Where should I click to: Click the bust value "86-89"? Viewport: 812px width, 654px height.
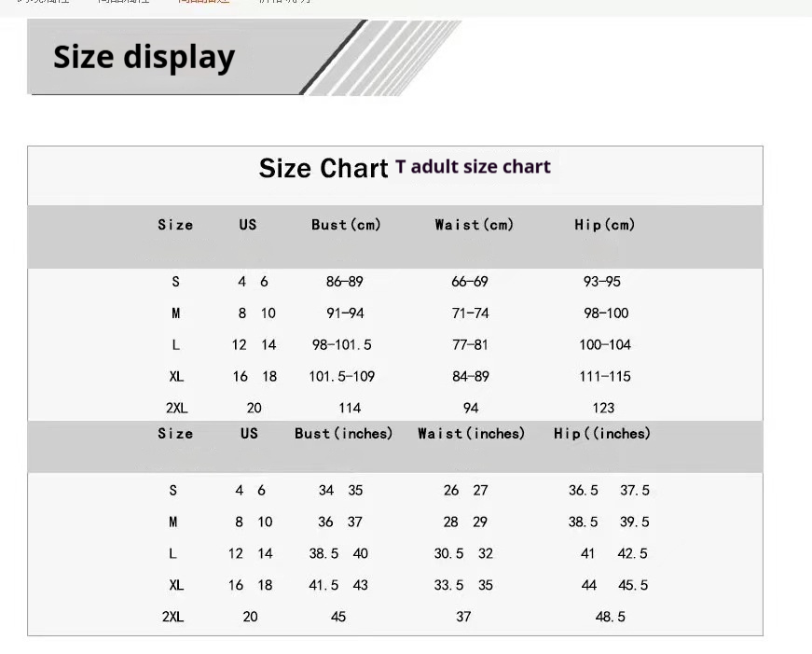[344, 282]
